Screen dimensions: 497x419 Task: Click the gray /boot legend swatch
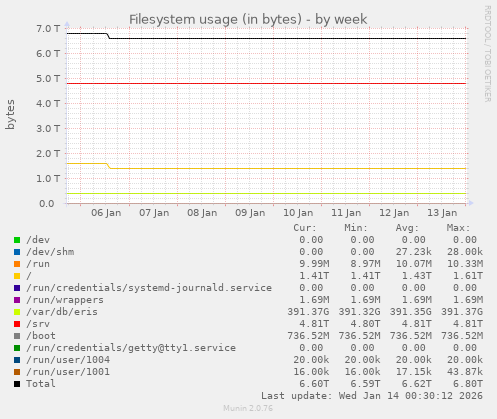[x=17, y=336]
